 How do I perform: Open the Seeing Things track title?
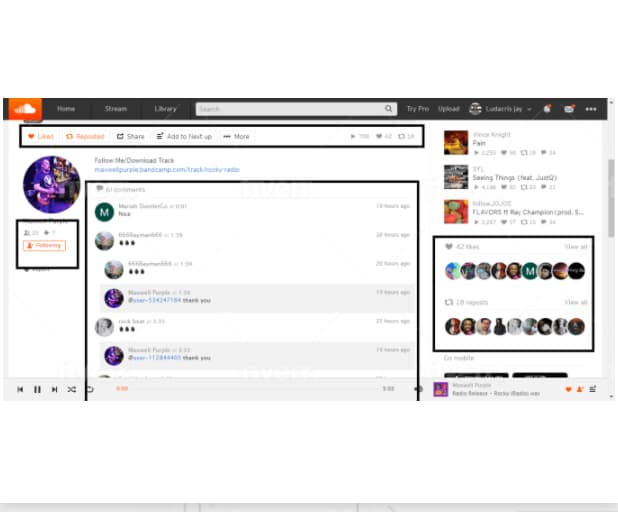(x=514, y=178)
